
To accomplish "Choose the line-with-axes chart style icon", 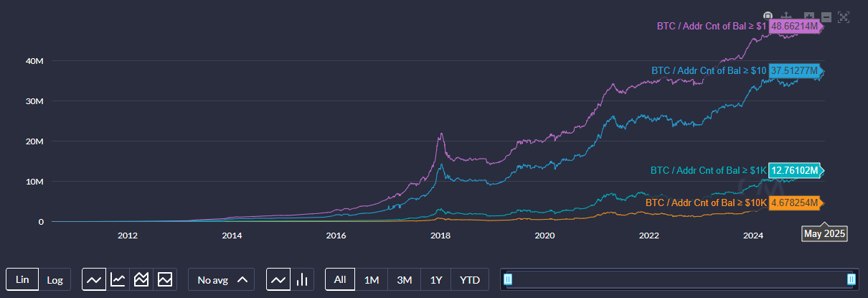I will point(118,279).
